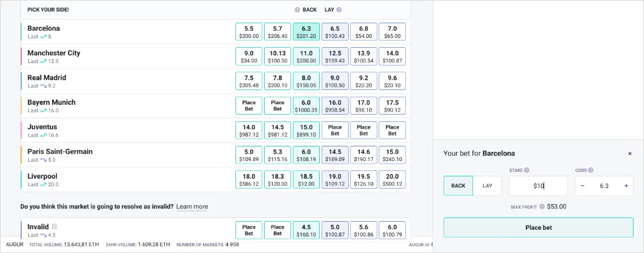Click the flag icon next to Invalid
644x253 pixels.
(x=54, y=227)
